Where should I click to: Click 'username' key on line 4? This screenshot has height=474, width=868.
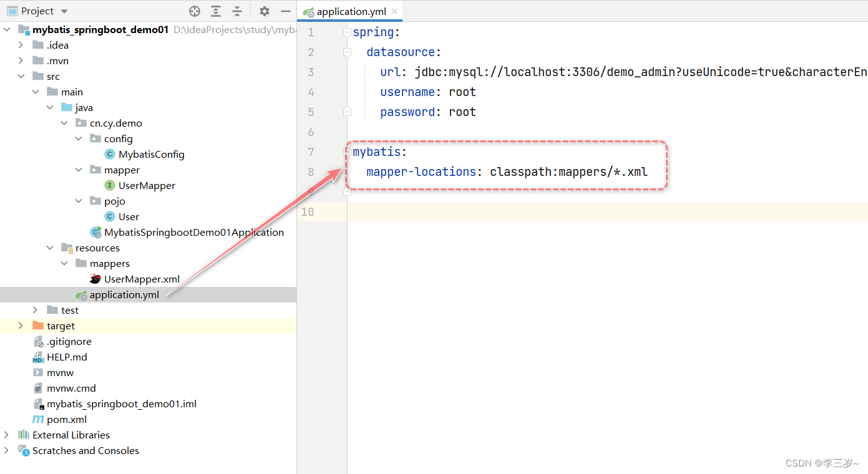(x=407, y=92)
